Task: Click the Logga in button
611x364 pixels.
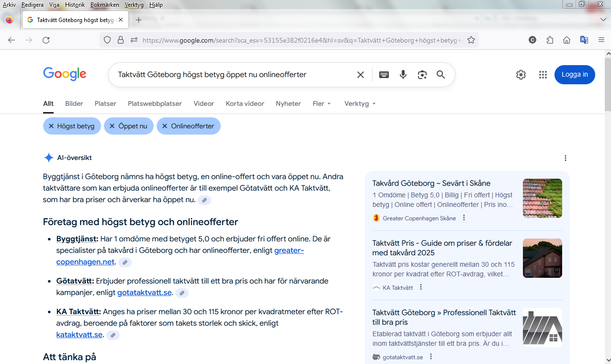Action: (x=575, y=75)
